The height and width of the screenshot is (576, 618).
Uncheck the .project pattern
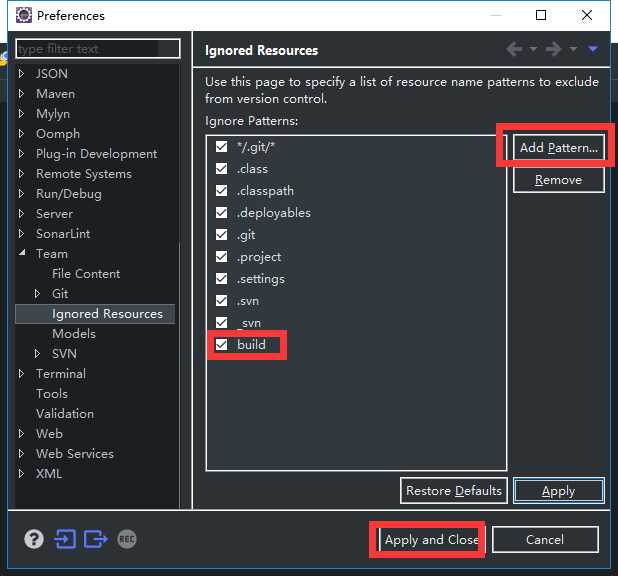click(x=222, y=257)
